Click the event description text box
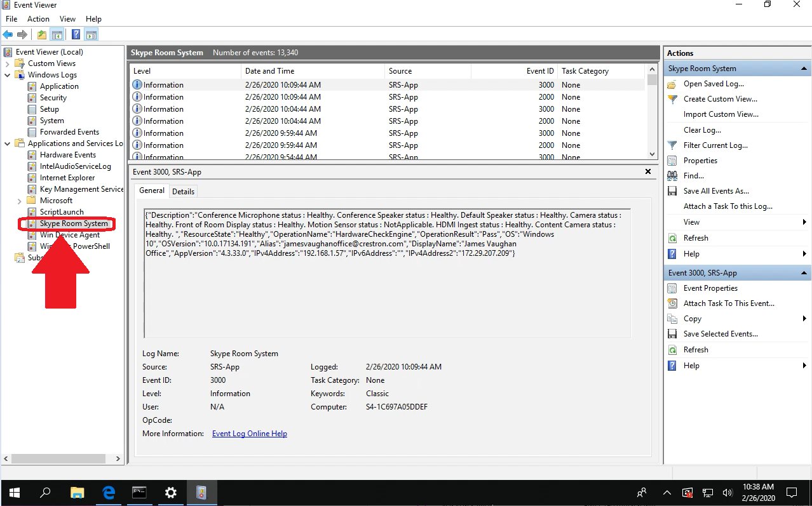812x506 pixels. tap(388, 273)
